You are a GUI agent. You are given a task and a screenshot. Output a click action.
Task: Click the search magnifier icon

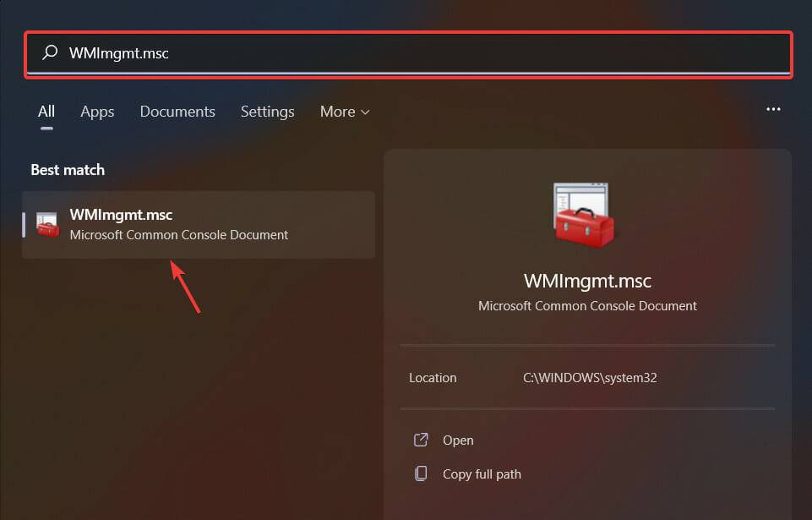pyautogui.click(x=50, y=52)
